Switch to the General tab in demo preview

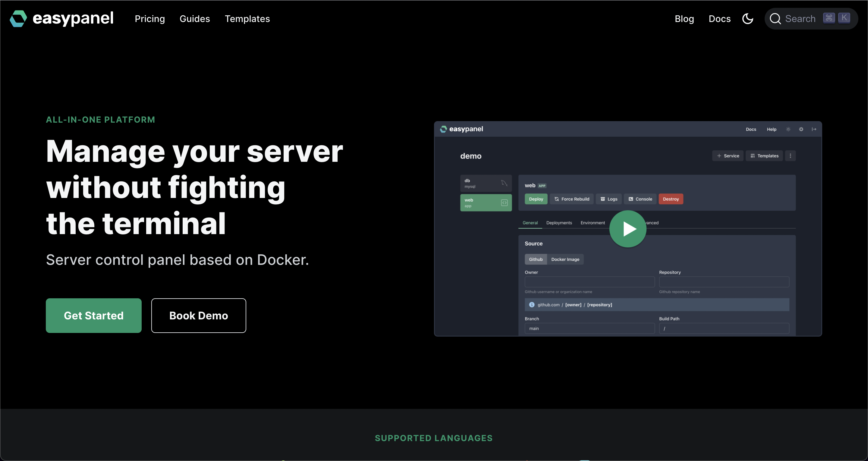pyautogui.click(x=530, y=223)
